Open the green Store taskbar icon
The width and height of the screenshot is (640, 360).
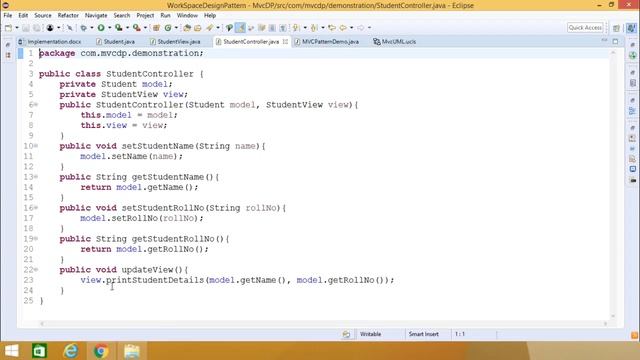pyautogui.click(x=40, y=351)
